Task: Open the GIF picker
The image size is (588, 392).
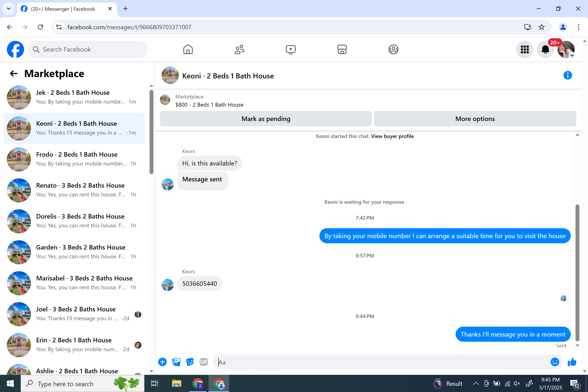Action: coord(204,362)
